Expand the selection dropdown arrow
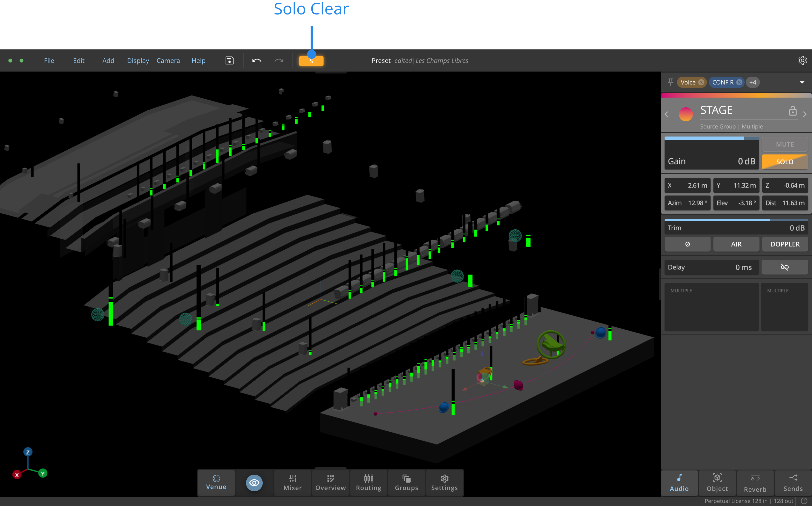Screen dimensions: 812x508 point(802,82)
